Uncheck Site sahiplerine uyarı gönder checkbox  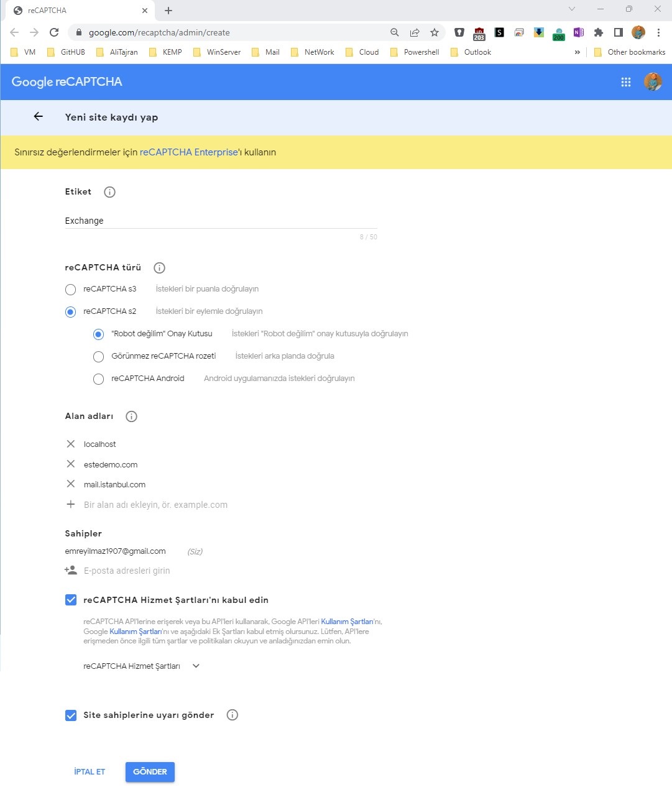[71, 715]
